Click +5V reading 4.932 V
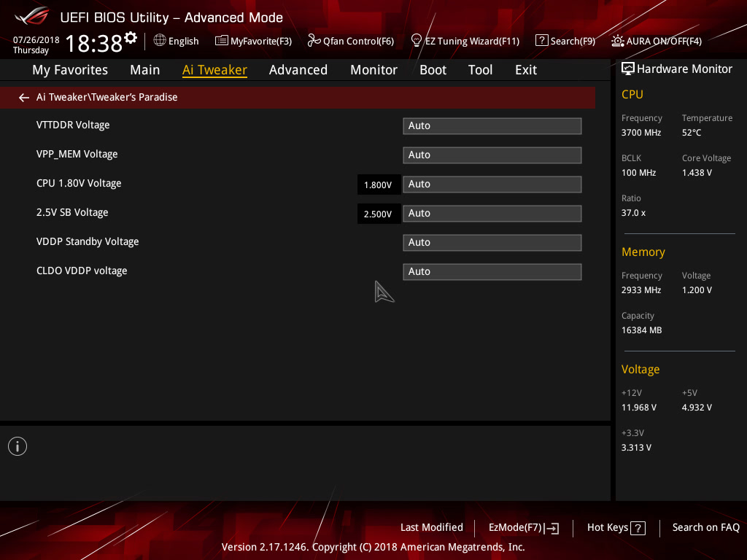747x560 pixels. pos(697,408)
